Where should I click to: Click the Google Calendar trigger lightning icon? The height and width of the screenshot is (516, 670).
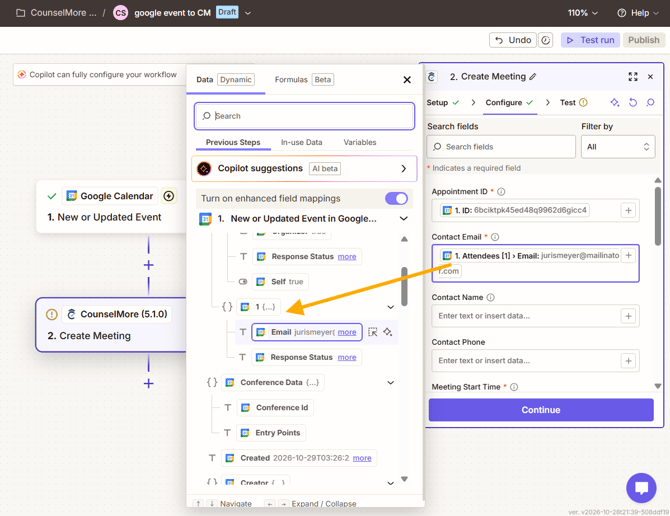pos(169,196)
